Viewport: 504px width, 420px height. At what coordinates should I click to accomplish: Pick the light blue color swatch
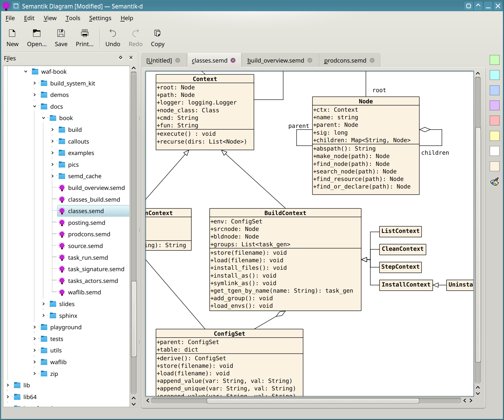(x=495, y=90)
